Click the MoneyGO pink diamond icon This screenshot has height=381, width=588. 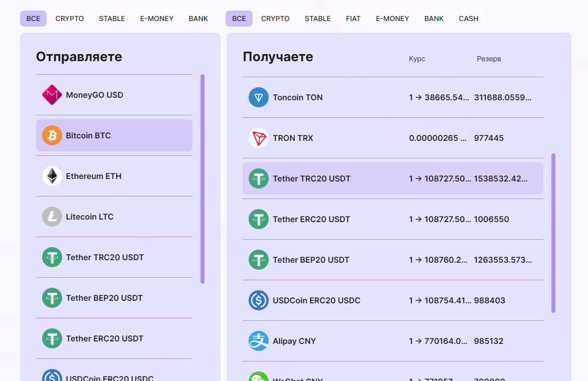[52, 95]
